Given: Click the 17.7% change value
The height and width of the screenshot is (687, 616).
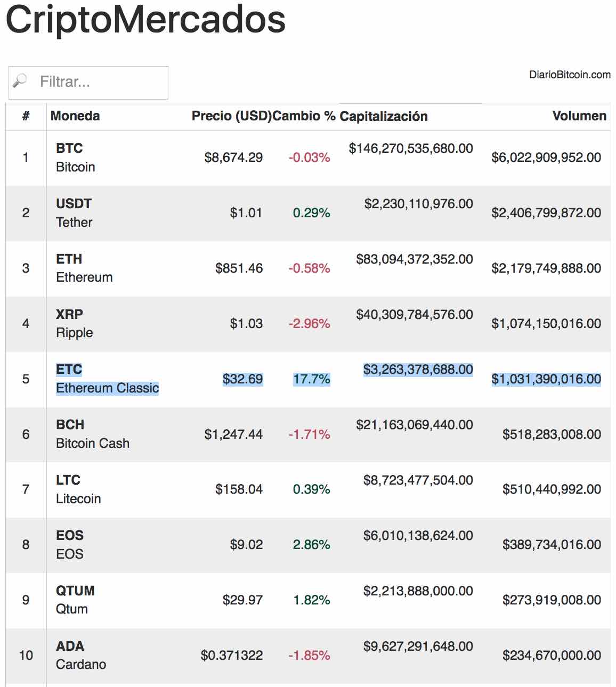Looking at the screenshot, I should pyautogui.click(x=312, y=379).
